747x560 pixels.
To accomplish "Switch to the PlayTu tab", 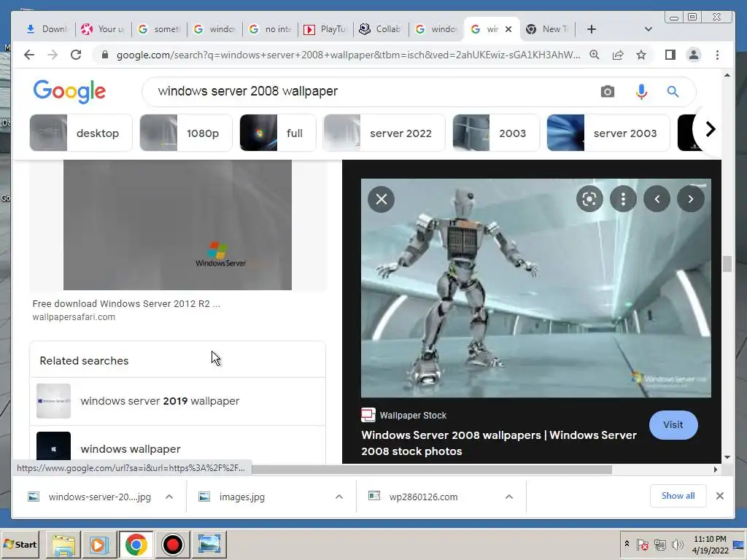I will tap(326, 29).
